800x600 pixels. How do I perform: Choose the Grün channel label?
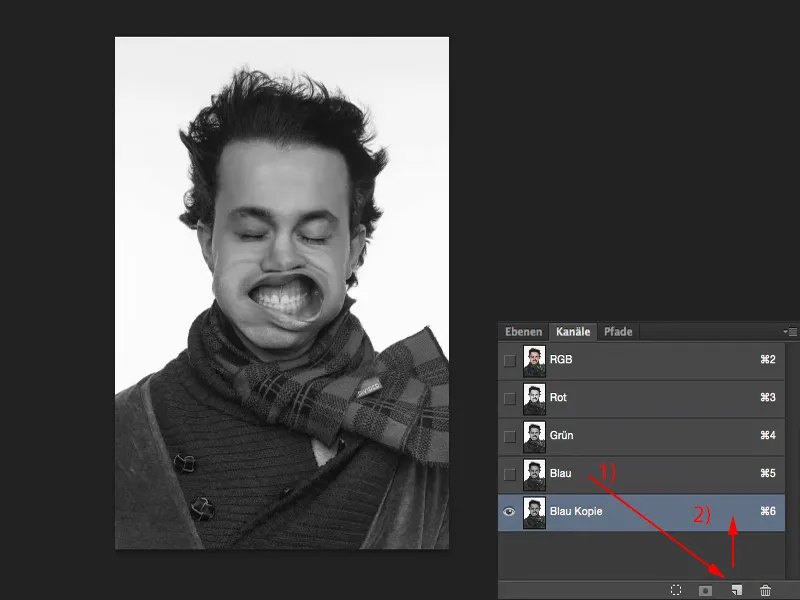[x=561, y=435]
